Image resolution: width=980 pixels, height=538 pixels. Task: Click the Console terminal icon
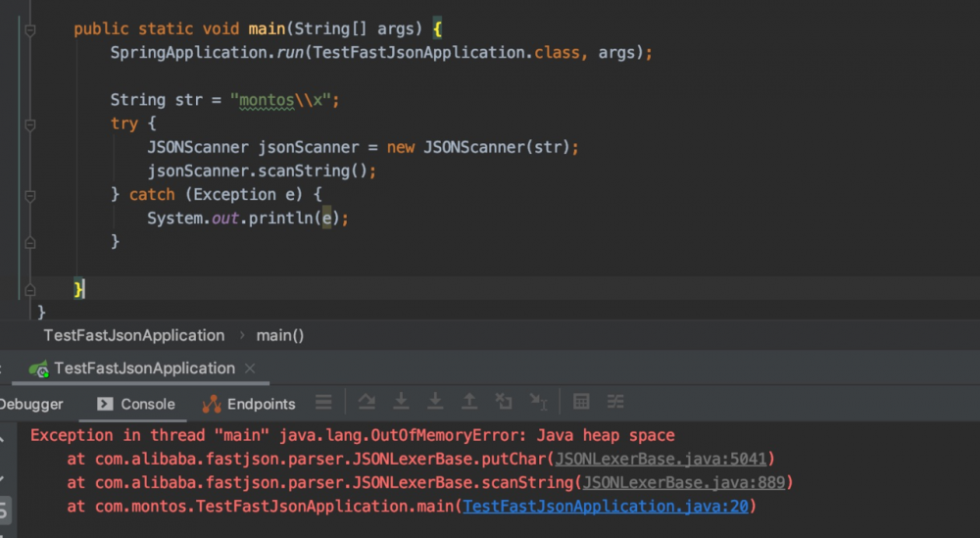coord(105,405)
